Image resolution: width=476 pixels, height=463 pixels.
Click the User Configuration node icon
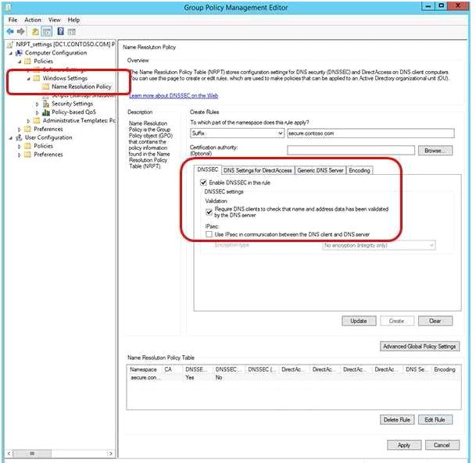[19, 137]
